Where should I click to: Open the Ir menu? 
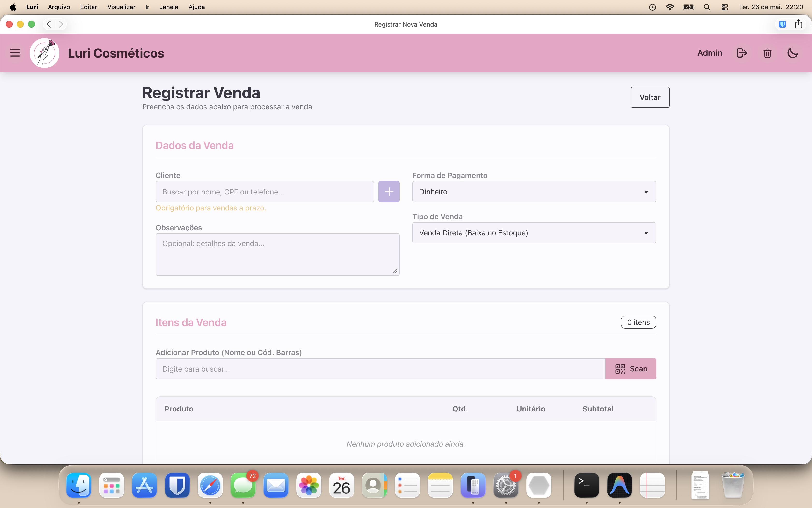[147, 7]
